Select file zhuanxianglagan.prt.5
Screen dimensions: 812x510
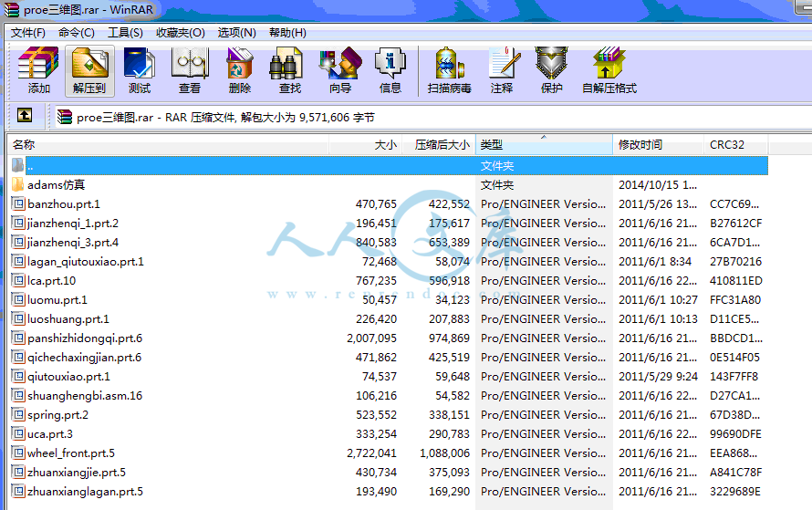point(86,491)
